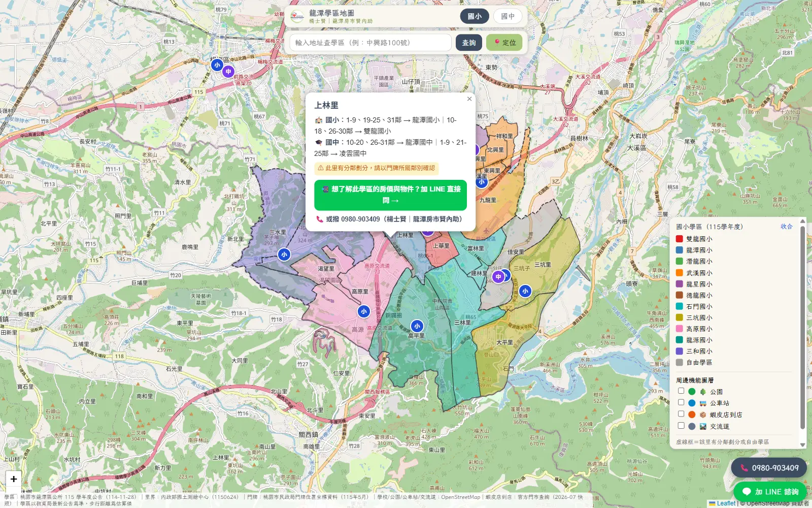This screenshot has height=508, width=812.
Task: Click the purple 龍星國小 legend swatch
Action: [680, 284]
